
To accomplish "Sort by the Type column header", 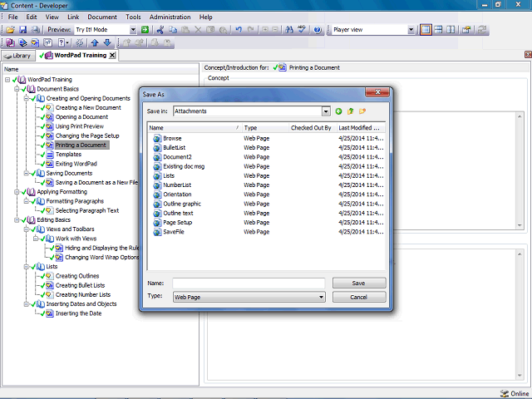I will click(x=265, y=128).
